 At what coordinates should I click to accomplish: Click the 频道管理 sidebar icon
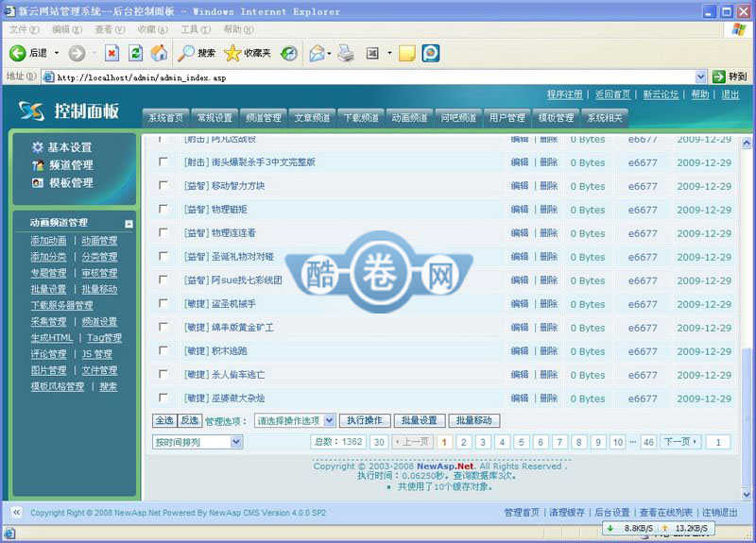38,165
